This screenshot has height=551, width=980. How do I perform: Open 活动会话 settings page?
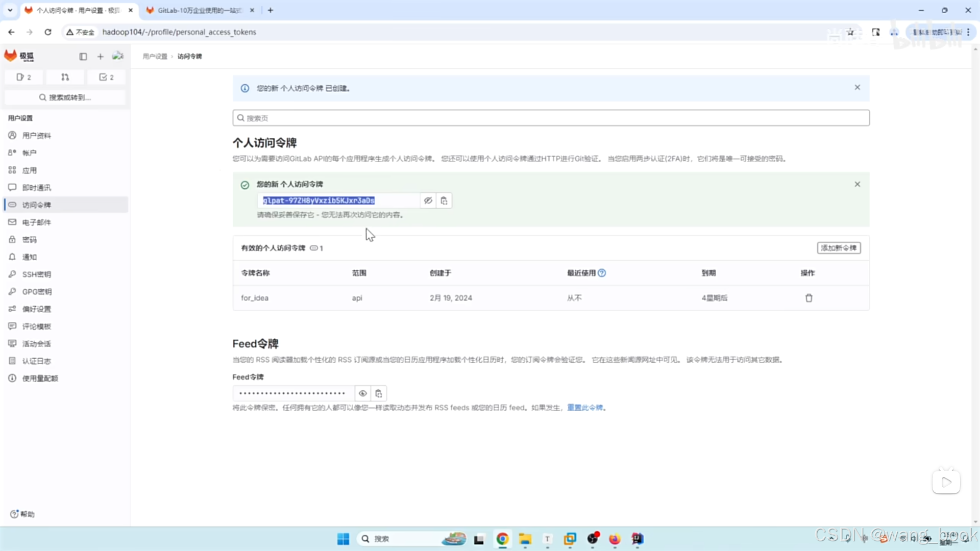click(x=65, y=343)
